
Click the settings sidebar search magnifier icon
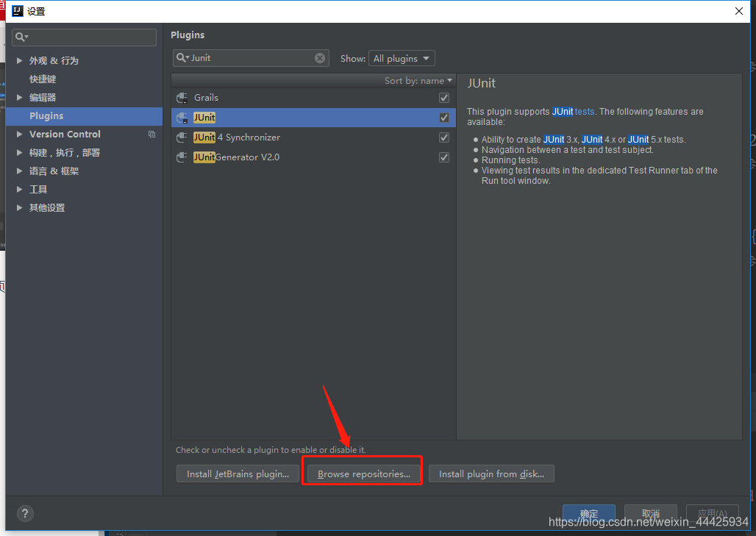point(21,37)
